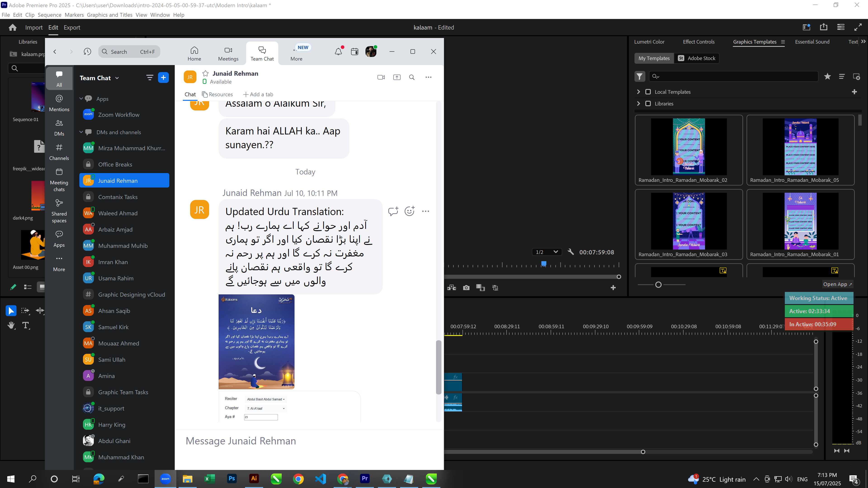The height and width of the screenshot is (488, 868).
Task: Click the share screen icon in chat header
Action: pos(397,77)
